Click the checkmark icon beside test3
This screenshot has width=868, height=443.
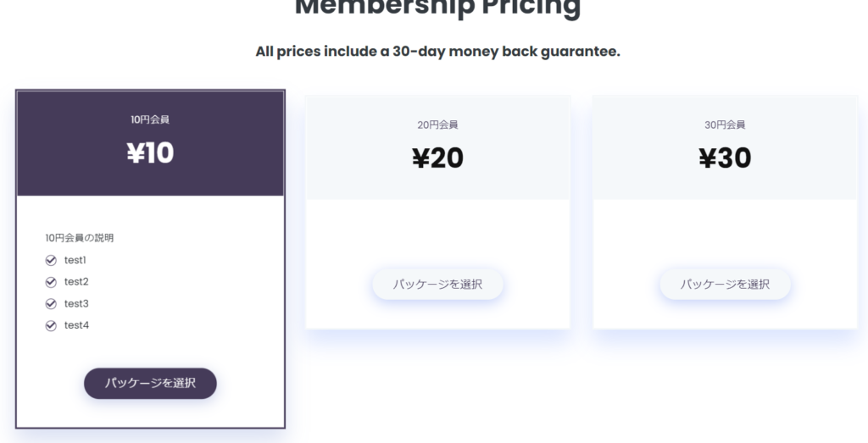click(51, 303)
